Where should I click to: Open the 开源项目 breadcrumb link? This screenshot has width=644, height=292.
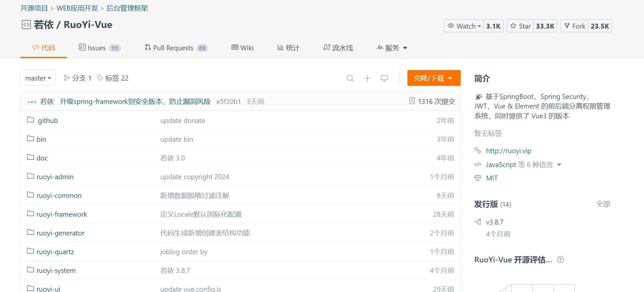point(34,8)
